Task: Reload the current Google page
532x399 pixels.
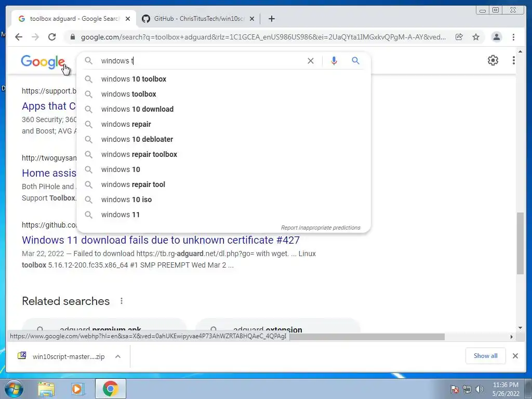Action: point(52,37)
